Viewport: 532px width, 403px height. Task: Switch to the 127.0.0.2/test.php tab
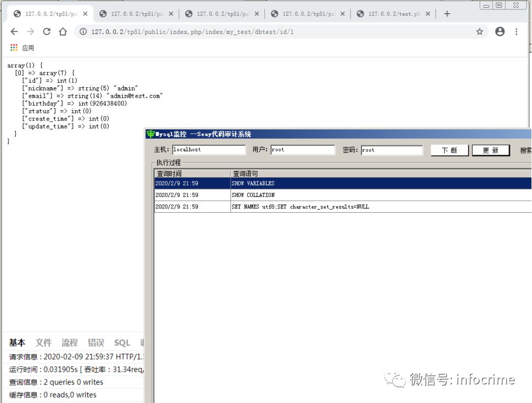pyautogui.click(x=389, y=14)
